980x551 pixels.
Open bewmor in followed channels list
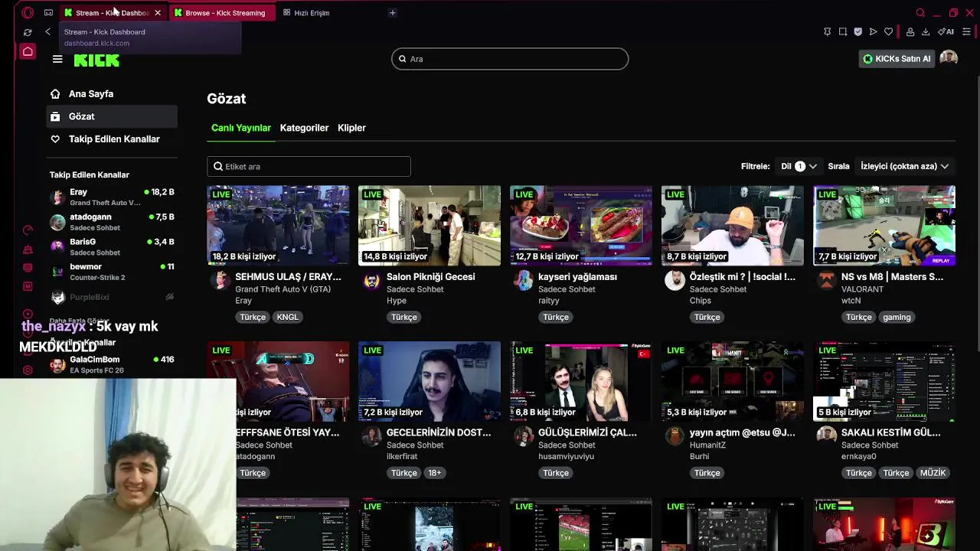pos(112,272)
